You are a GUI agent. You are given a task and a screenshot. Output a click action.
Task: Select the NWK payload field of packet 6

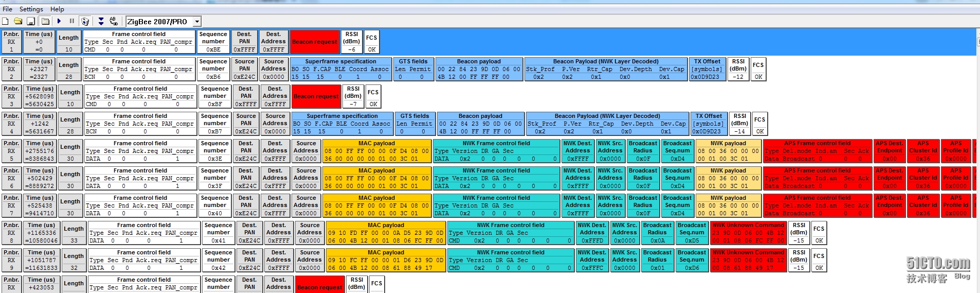coord(728,178)
